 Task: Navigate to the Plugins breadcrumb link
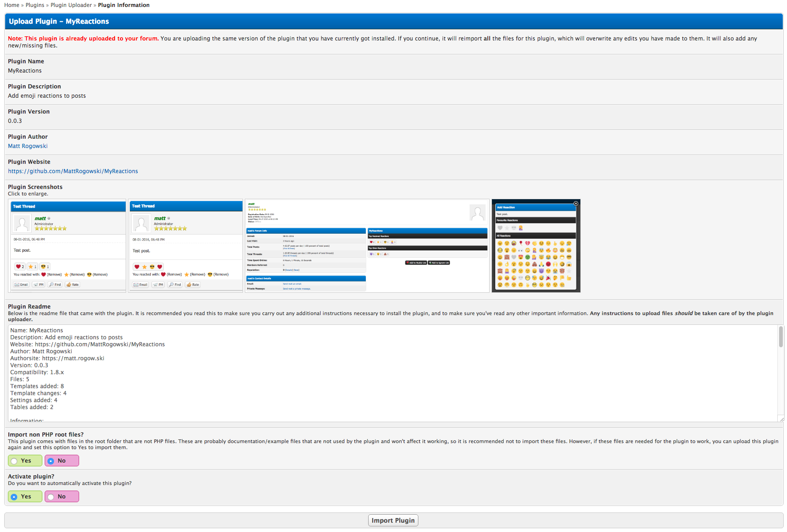pyautogui.click(x=35, y=5)
